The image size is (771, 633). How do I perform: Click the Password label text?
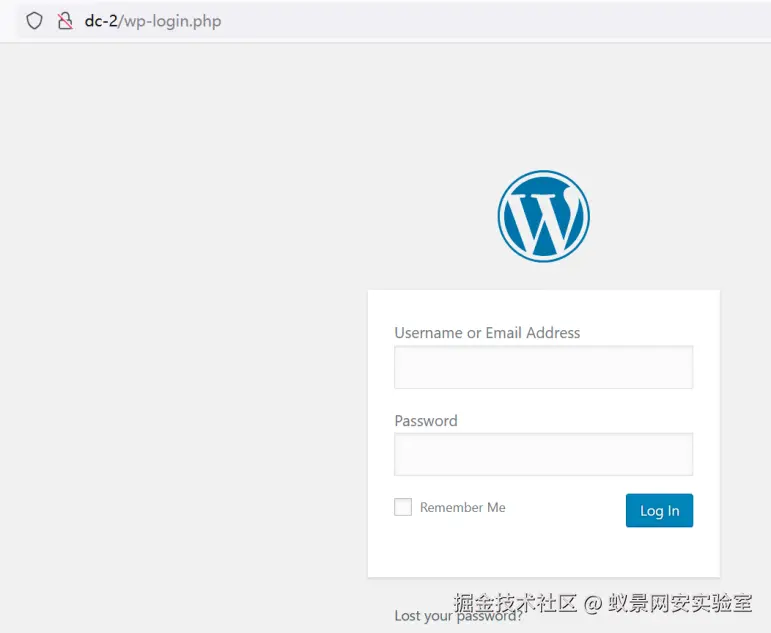coord(426,421)
